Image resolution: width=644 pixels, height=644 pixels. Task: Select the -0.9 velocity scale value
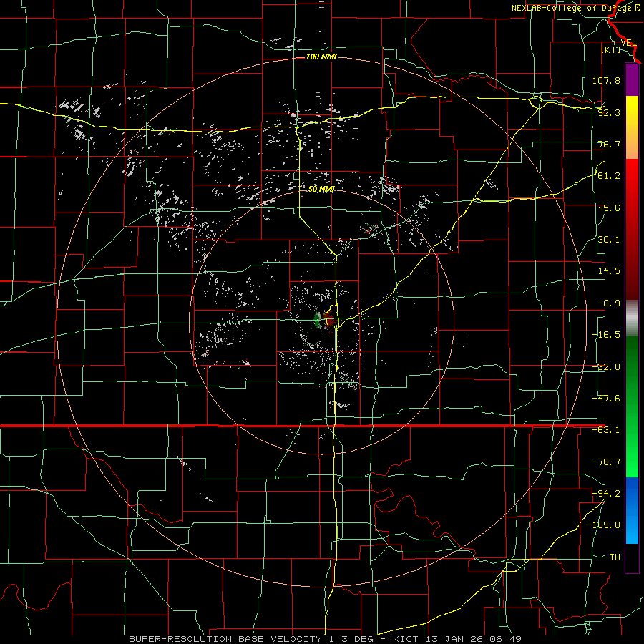(609, 303)
